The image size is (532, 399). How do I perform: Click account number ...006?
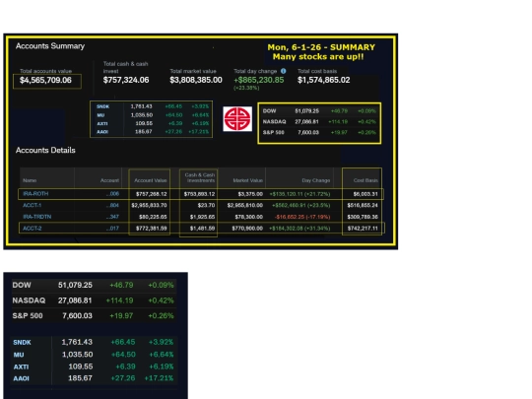tap(112, 194)
